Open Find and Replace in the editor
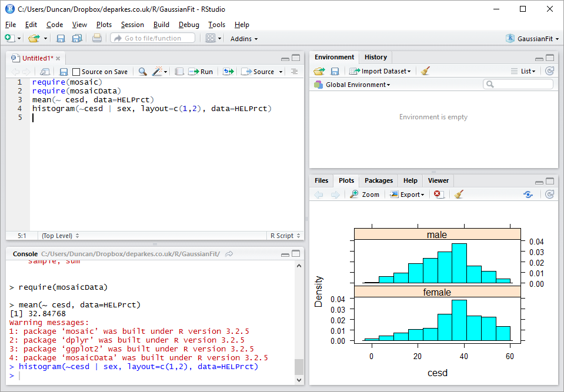This screenshot has height=392, width=564. click(141, 71)
